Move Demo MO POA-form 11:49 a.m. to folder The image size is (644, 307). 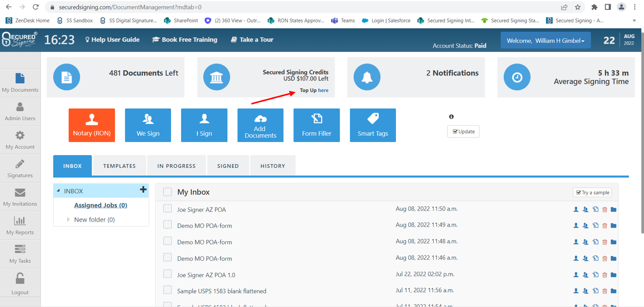(614, 226)
